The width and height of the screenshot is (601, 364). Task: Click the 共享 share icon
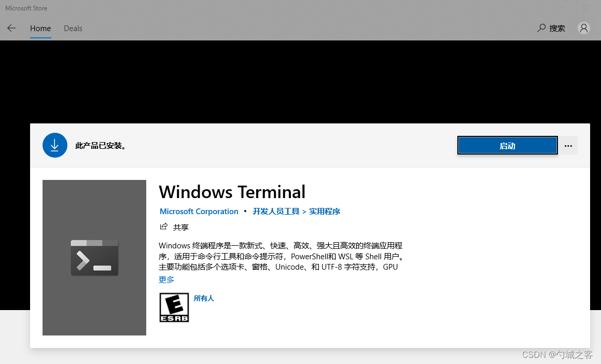[164, 227]
